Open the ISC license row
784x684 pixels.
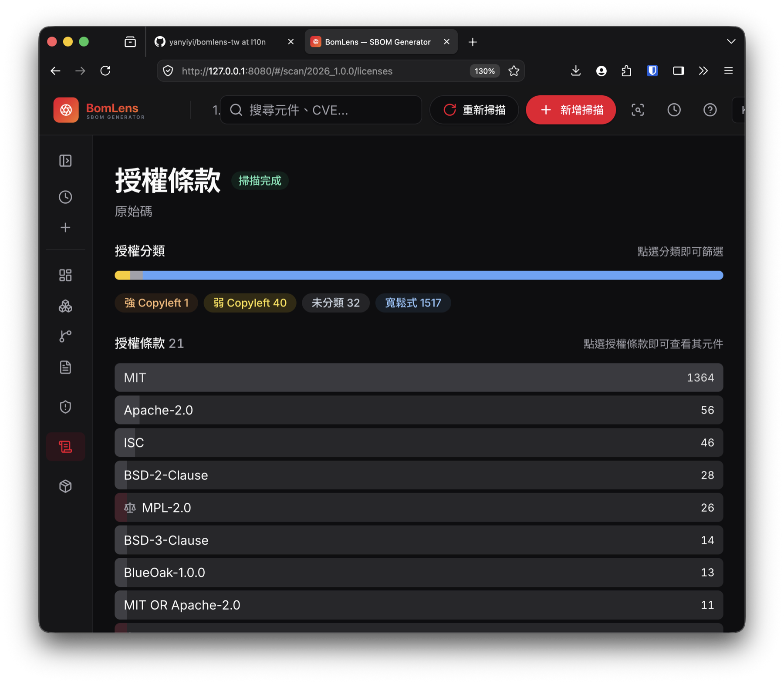coord(419,442)
